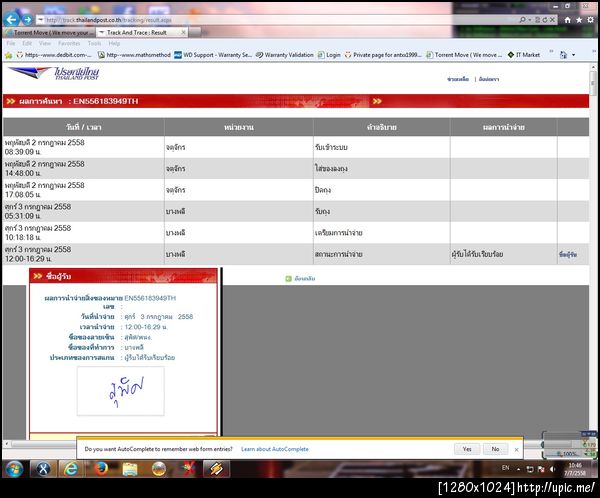Open the Edit menu
The image size is (600, 498).
(27, 43)
